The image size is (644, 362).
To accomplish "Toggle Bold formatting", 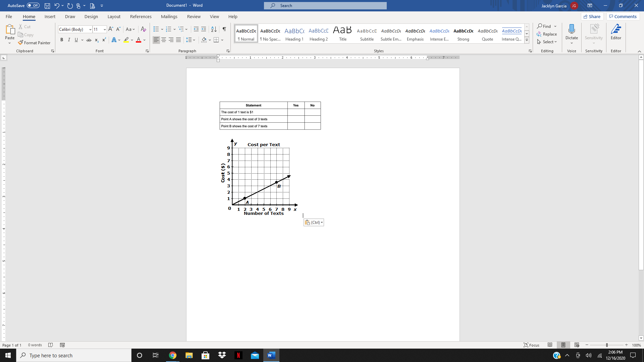I will [62, 40].
